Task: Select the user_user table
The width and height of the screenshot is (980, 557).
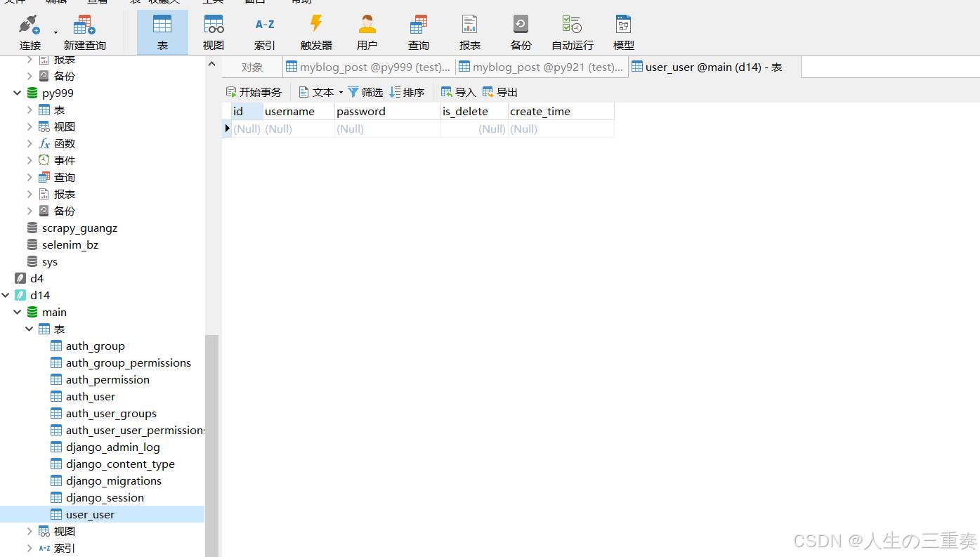Action: click(90, 514)
